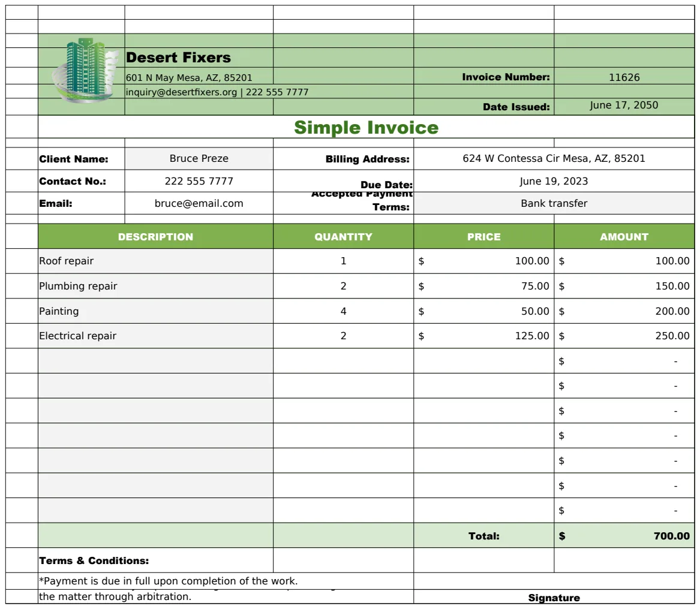The height and width of the screenshot is (609, 700).
Task: Click the total amount 700.00
Action: 624,536
